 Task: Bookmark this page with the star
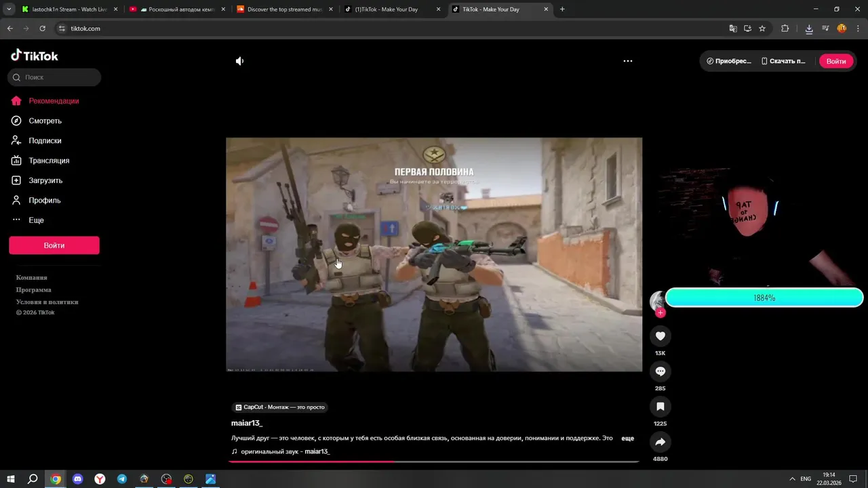coord(762,28)
